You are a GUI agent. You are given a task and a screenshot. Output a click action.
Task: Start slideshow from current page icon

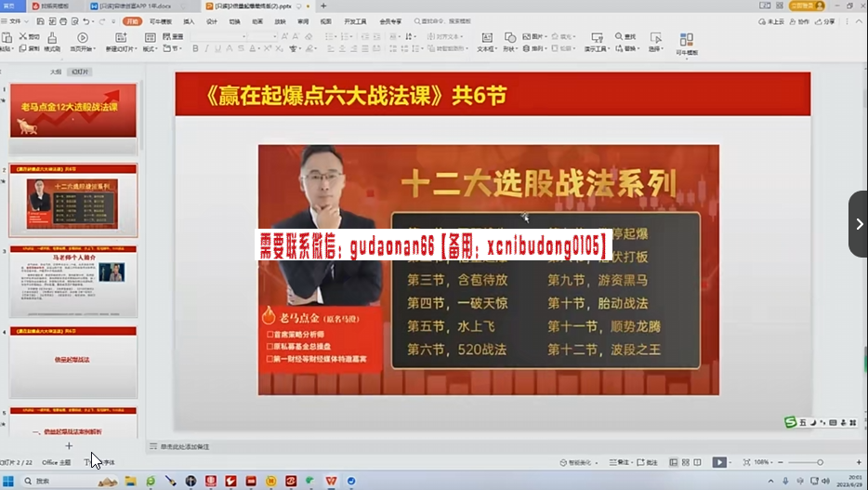point(83,37)
